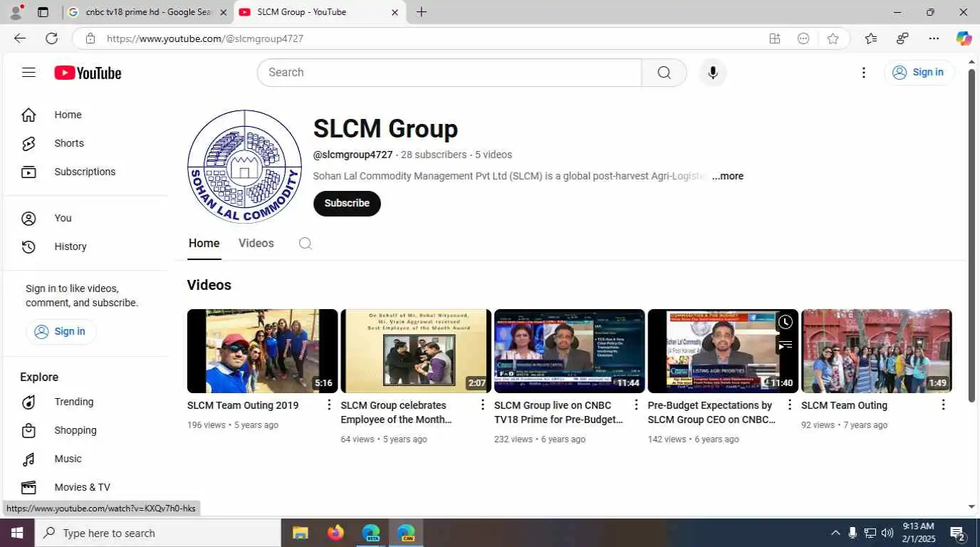Open the YouTube hamburger guide menu
The height and width of the screenshot is (547, 980).
[x=28, y=73]
